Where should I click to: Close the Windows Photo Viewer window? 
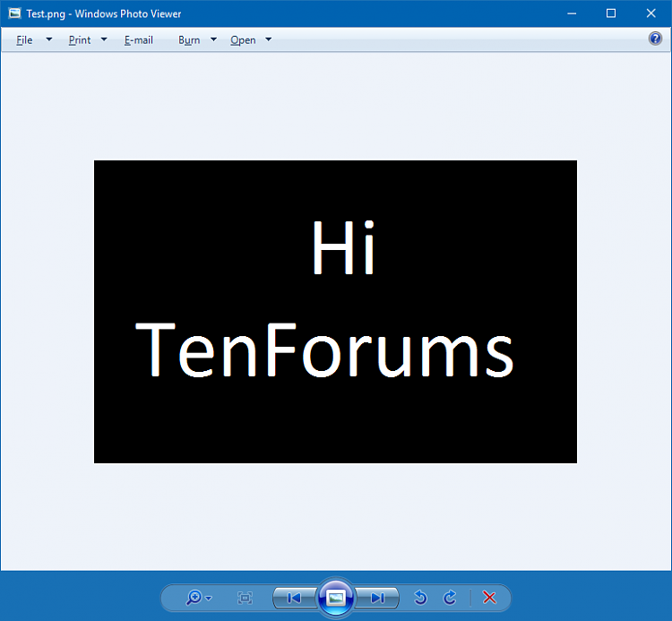pos(651,13)
